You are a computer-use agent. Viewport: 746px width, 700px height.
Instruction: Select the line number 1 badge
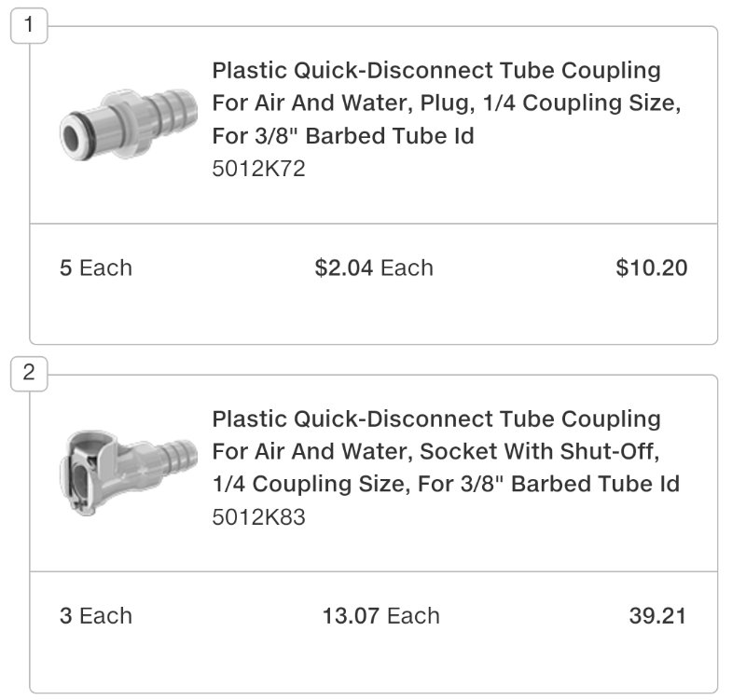click(29, 25)
